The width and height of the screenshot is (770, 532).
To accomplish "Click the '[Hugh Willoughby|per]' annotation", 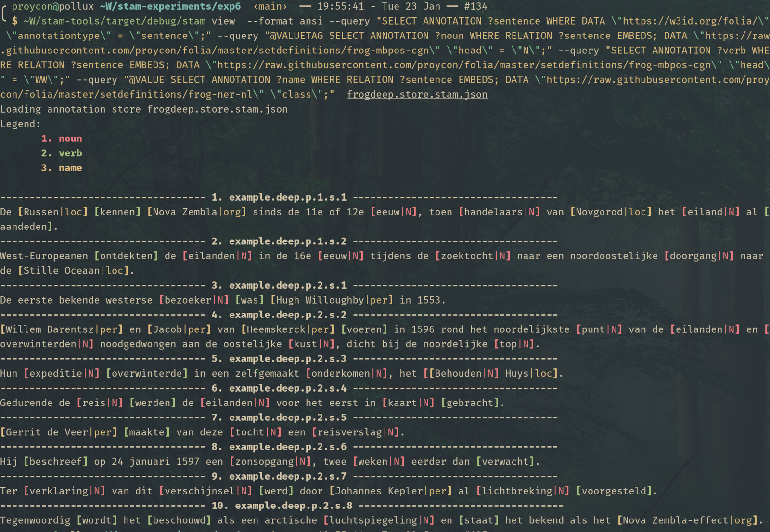I will pyautogui.click(x=332, y=300).
